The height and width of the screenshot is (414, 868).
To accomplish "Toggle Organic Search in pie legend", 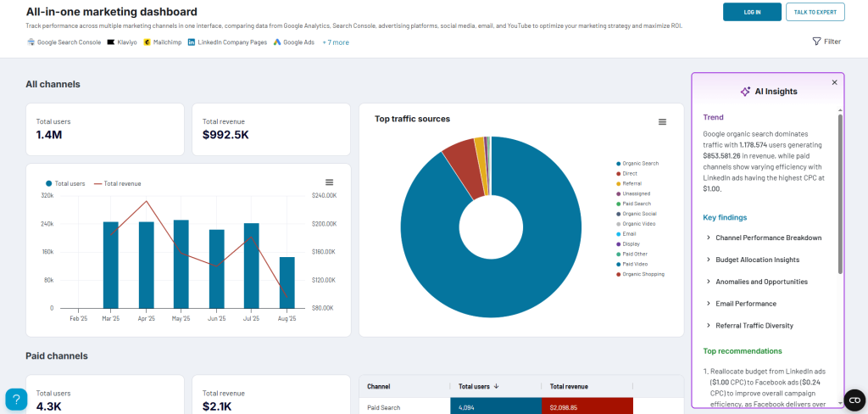I will (x=640, y=163).
